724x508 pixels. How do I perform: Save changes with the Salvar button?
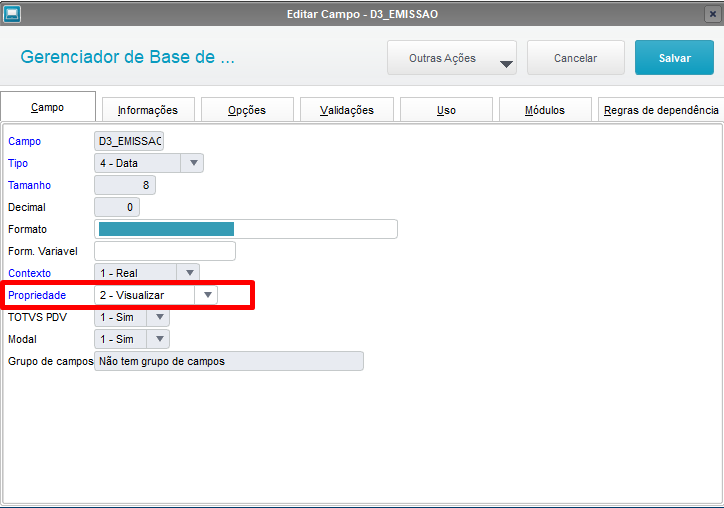[674, 58]
